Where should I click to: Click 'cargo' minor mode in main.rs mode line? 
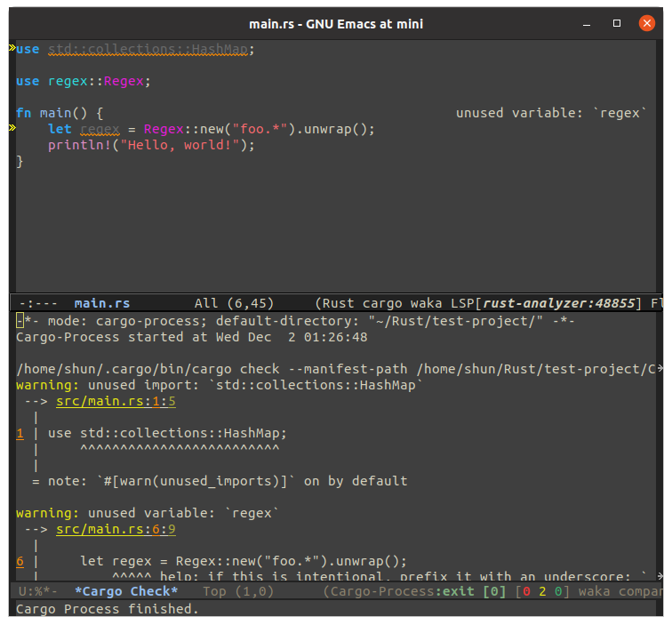coord(382,303)
